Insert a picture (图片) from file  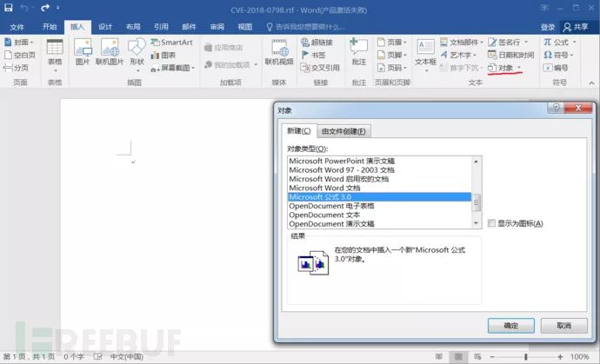(x=83, y=52)
